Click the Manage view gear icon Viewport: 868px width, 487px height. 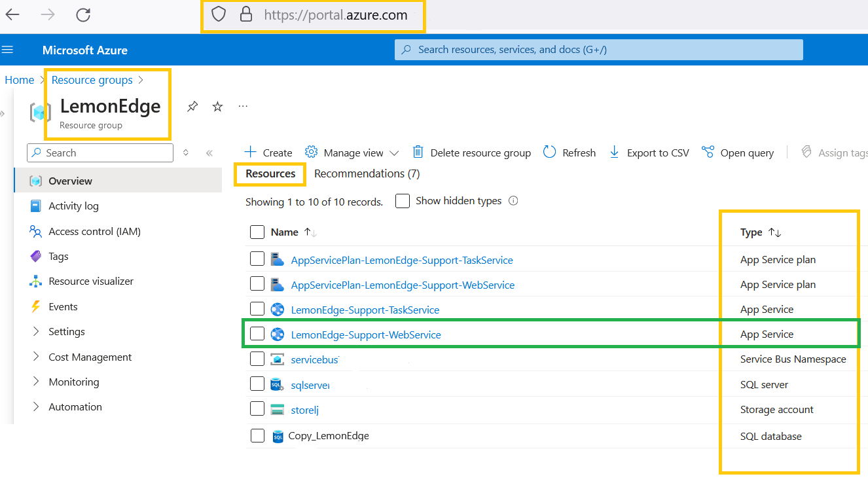312,152
